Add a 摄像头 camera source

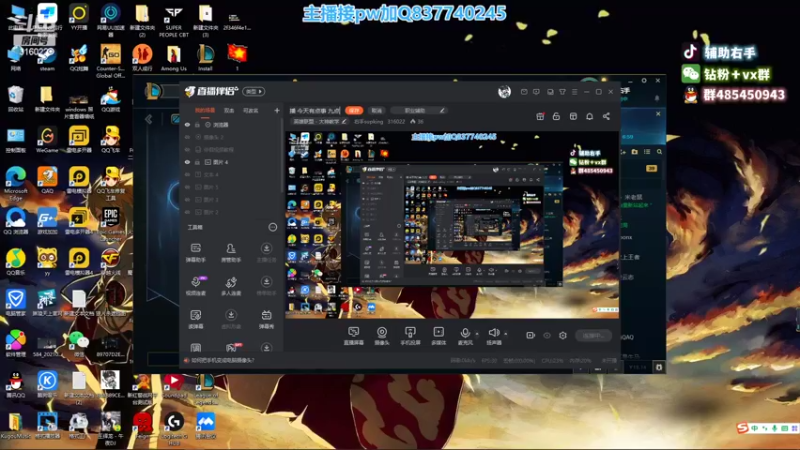pos(382,336)
